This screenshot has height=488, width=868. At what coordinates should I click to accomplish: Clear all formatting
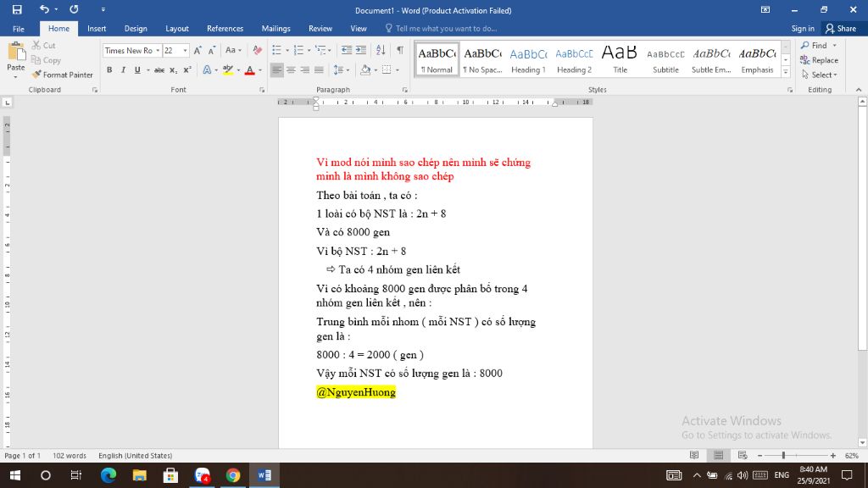click(x=258, y=50)
